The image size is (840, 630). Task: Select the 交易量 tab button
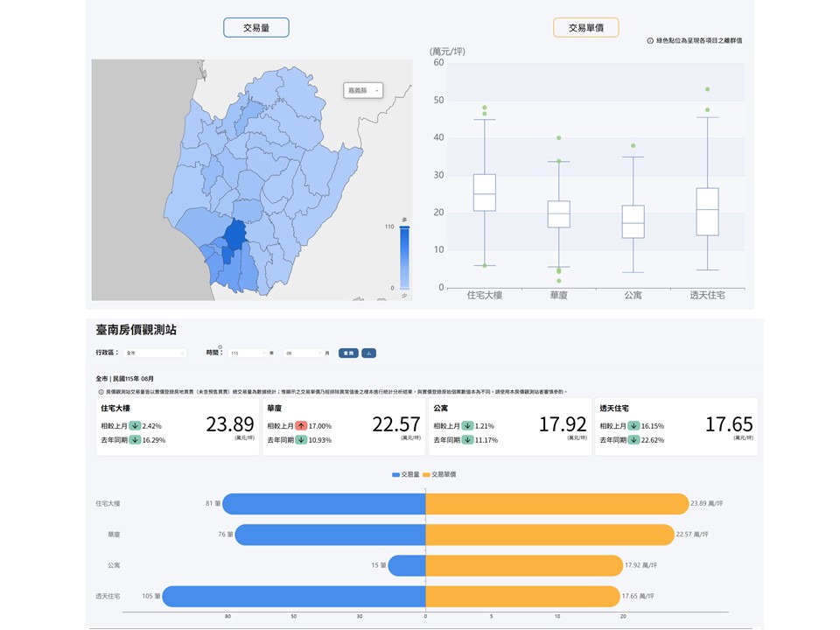pyautogui.click(x=256, y=28)
